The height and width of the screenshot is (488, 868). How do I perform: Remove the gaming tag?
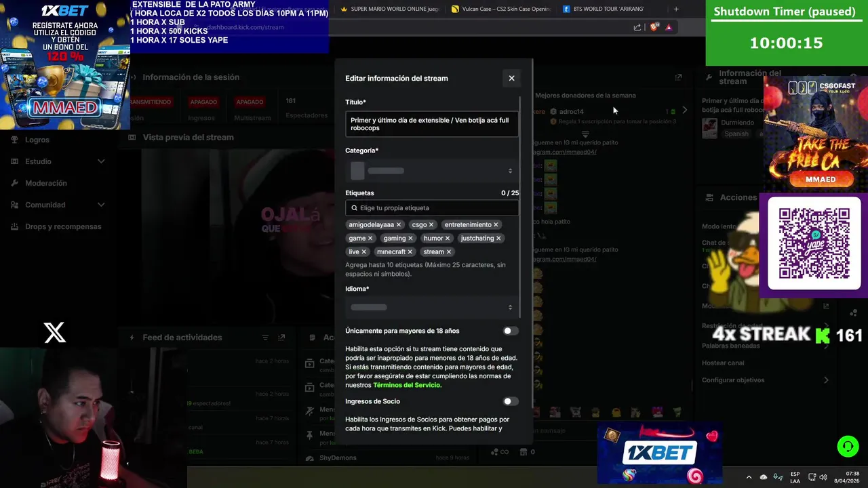[410, 238]
